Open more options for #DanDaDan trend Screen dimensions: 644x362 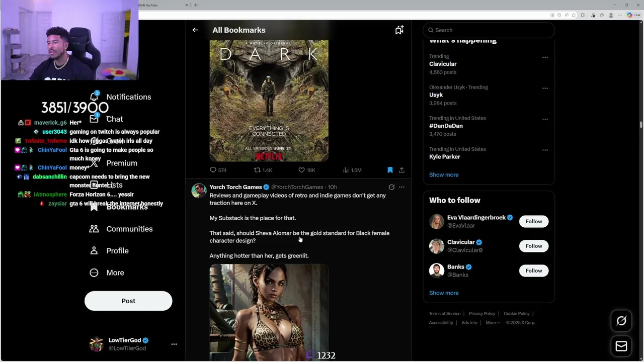[x=545, y=119]
